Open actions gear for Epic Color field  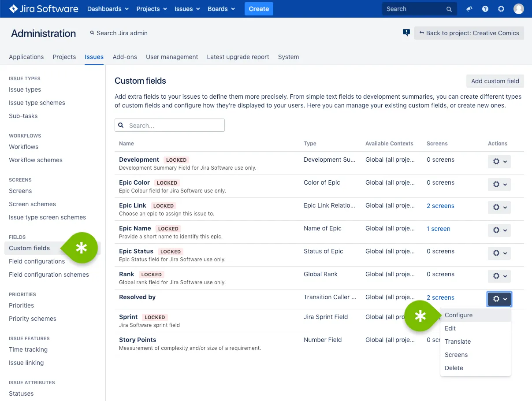(x=499, y=184)
